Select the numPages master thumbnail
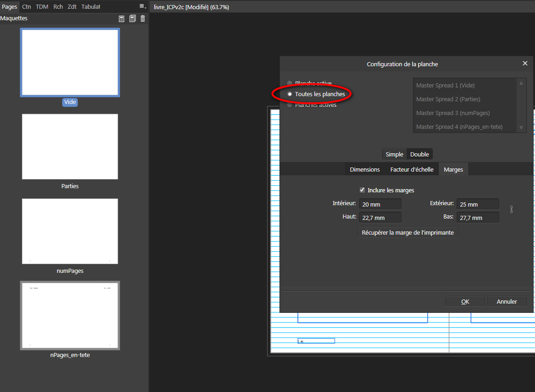Viewport: 535px width, 392px height. pos(70,231)
